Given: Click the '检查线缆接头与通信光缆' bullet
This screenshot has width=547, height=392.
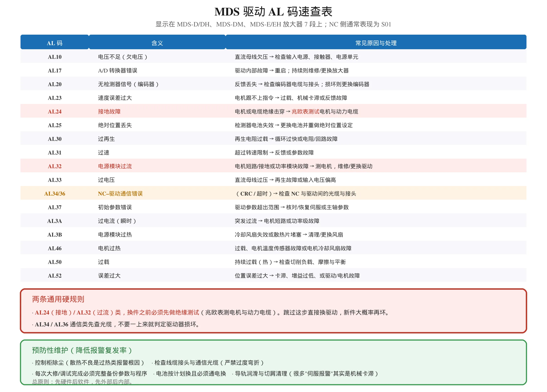Looking at the screenshot, I should pos(208,363).
